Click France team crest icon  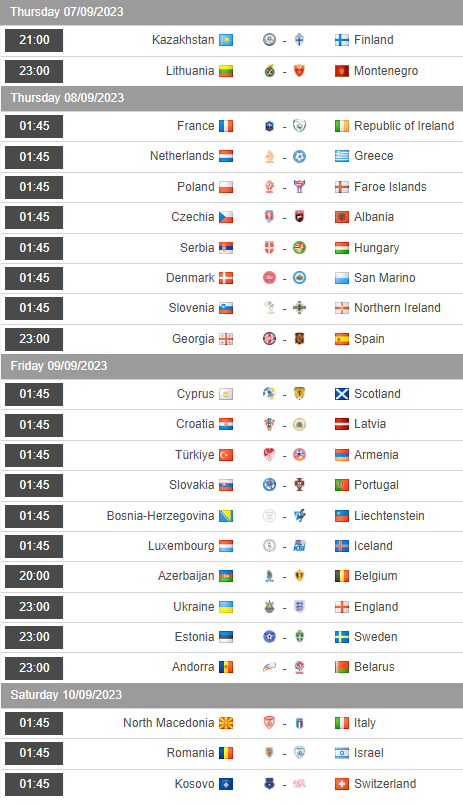click(x=269, y=126)
